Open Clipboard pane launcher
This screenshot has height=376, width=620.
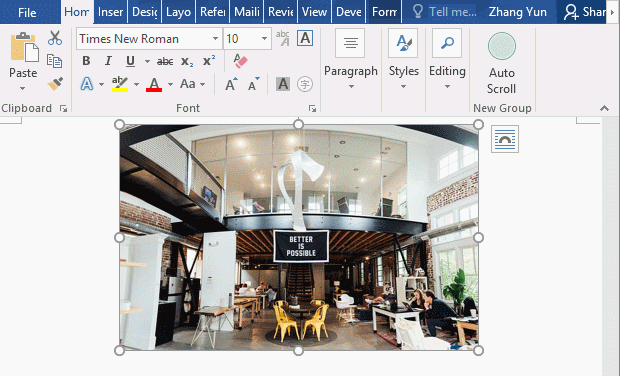pos(63,108)
